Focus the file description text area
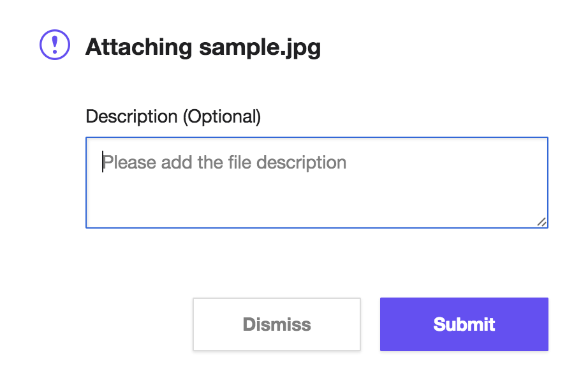 coord(317,183)
